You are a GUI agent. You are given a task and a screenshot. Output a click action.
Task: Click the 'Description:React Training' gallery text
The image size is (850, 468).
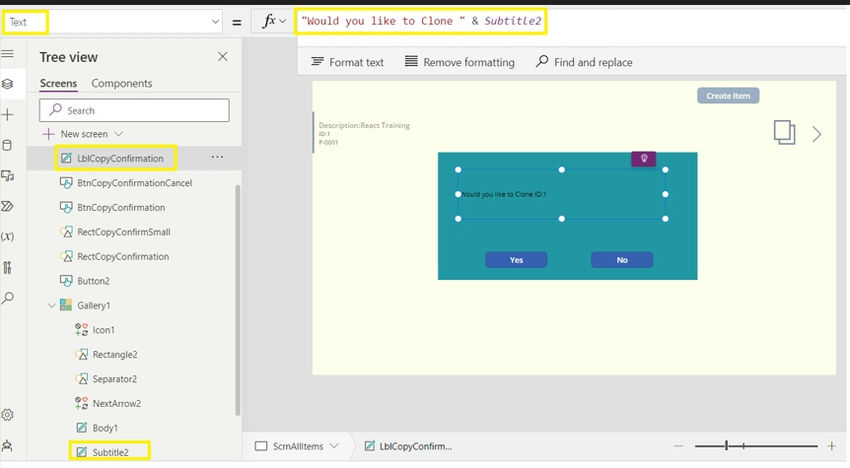(x=364, y=125)
